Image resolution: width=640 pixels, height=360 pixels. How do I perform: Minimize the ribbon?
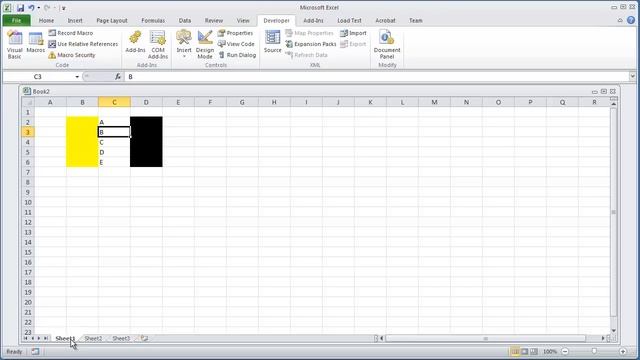(x=620, y=20)
